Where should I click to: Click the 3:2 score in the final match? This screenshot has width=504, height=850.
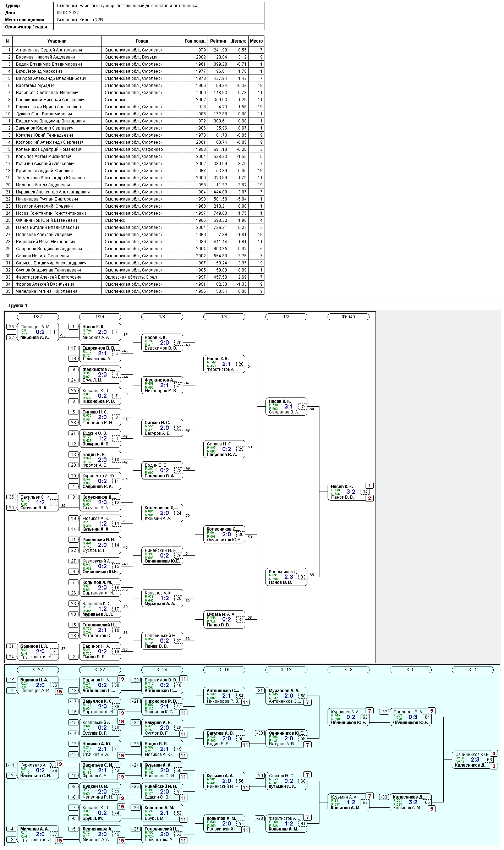tap(351, 492)
